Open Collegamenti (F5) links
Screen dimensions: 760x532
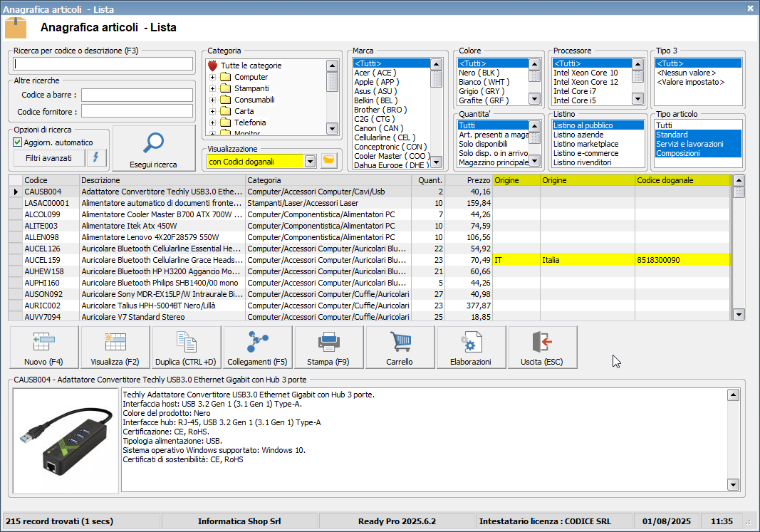(257, 348)
